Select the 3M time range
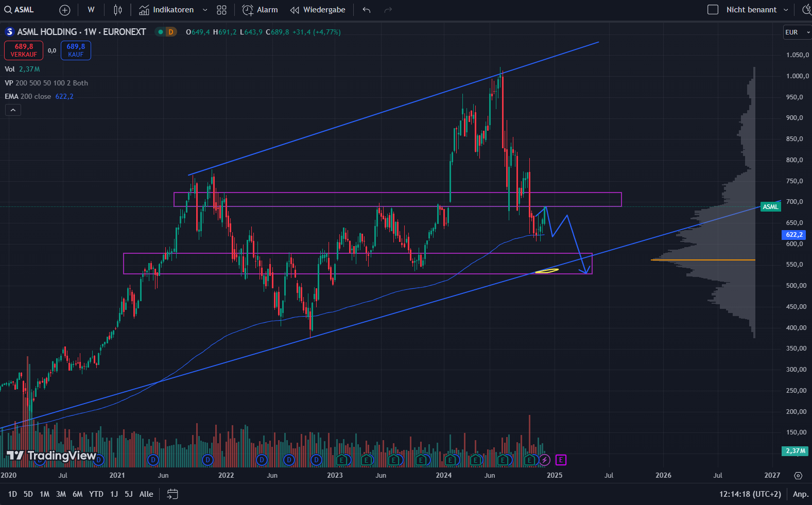The image size is (812, 505). (x=61, y=494)
